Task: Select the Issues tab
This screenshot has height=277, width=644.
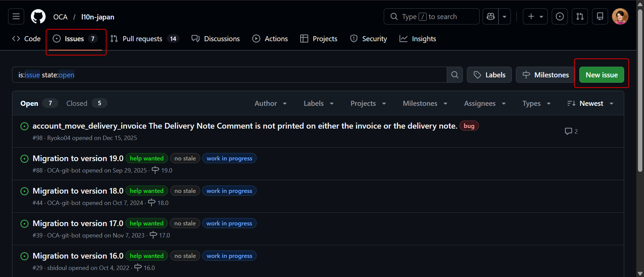Action: click(x=75, y=39)
